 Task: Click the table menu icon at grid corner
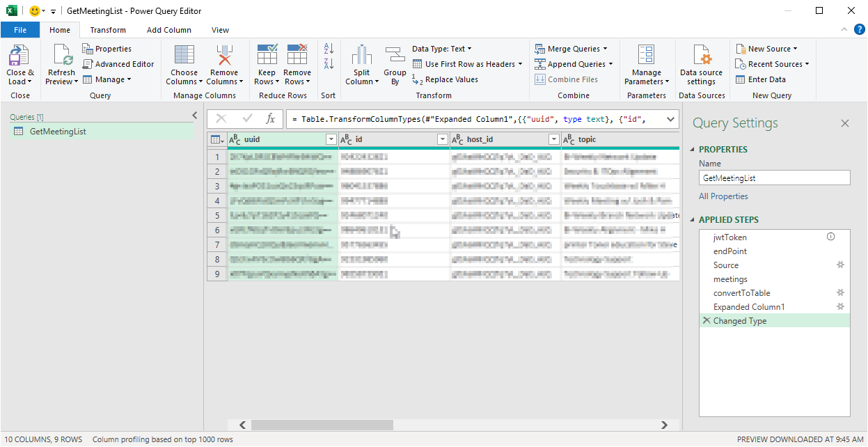click(217, 139)
